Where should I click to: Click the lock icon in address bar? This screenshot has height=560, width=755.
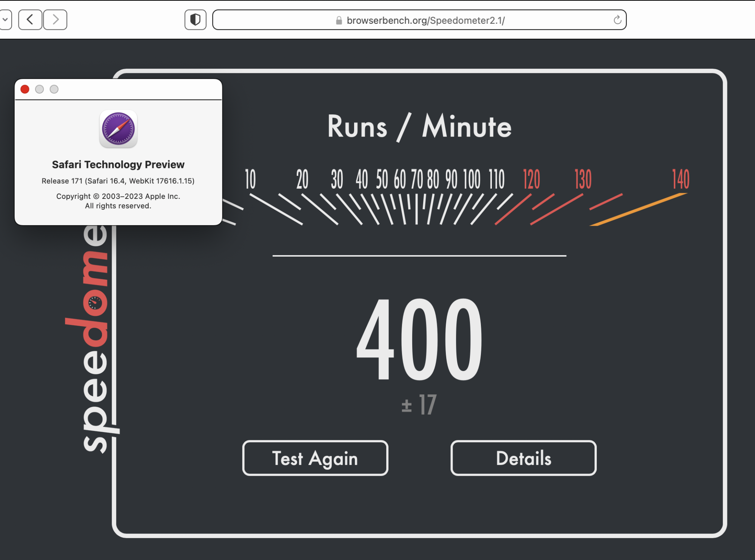click(339, 20)
